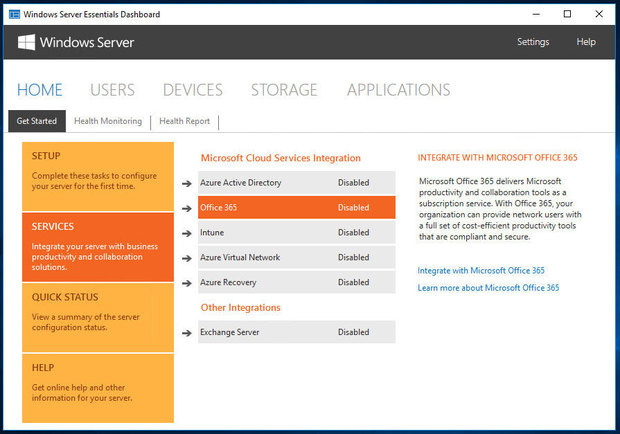Open the DEVICES section
Screen dimensions: 620x434
pos(193,90)
